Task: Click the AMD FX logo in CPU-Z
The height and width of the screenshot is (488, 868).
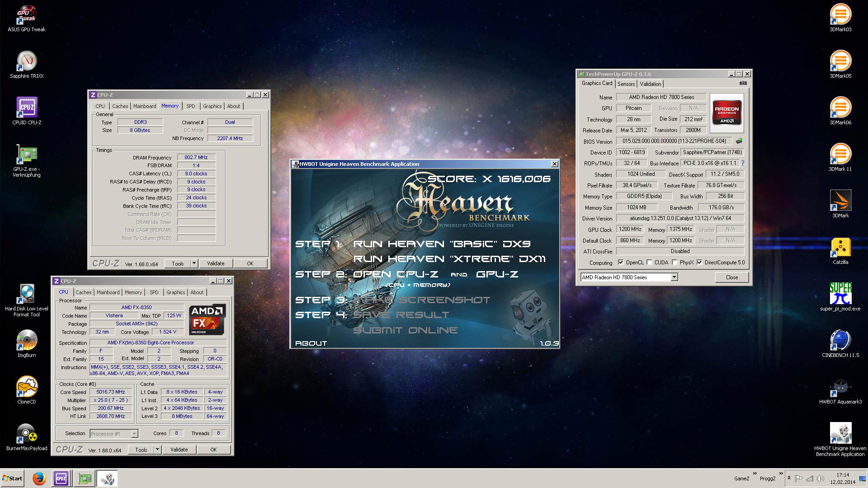Action: pyautogui.click(x=207, y=320)
